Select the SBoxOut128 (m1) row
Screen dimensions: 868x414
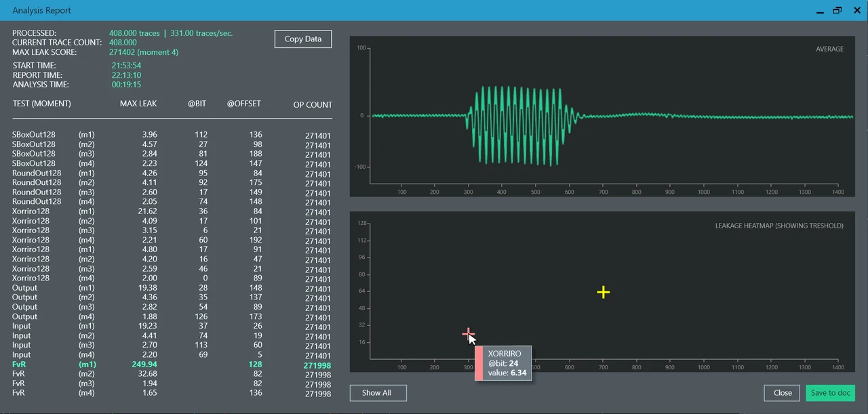[x=172, y=135]
